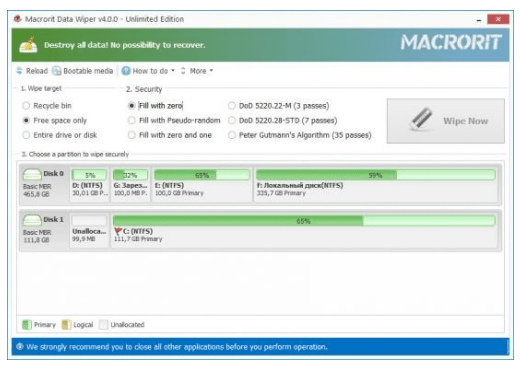Click the Macrorit app icon in title bar
Screen dimensions: 520x368
(x=18, y=19)
